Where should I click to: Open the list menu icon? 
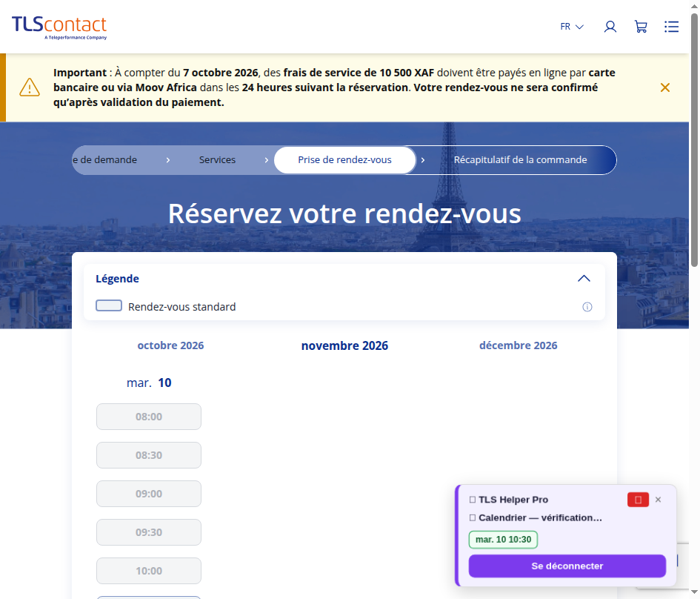click(671, 27)
